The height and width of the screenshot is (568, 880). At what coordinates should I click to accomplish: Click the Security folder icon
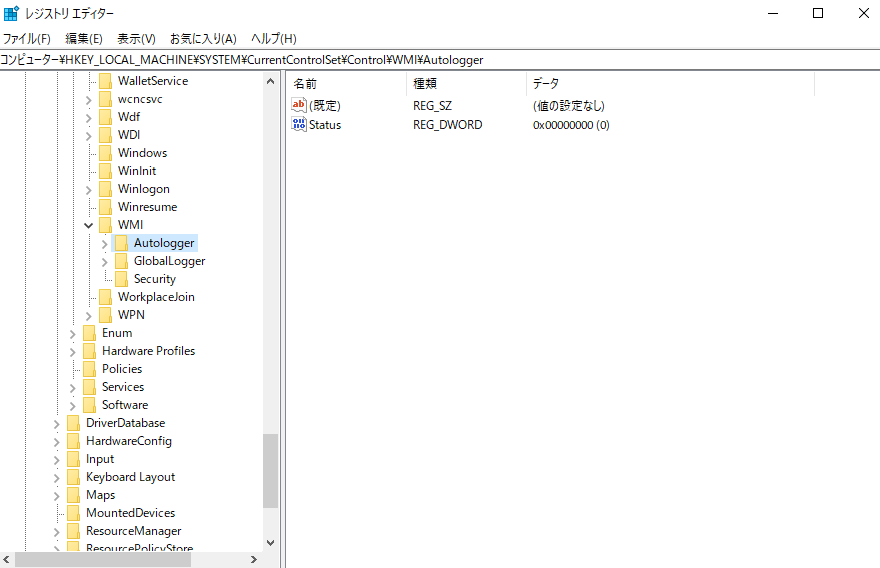pyautogui.click(x=121, y=279)
